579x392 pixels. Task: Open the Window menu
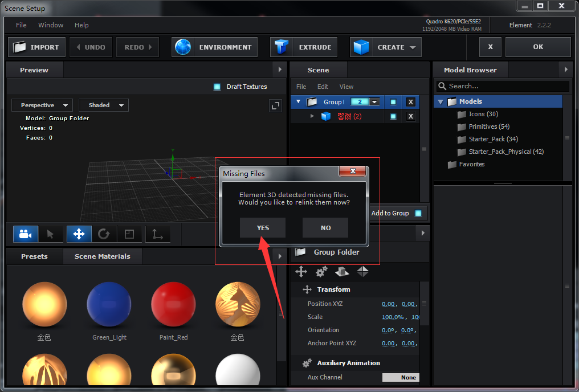pyautogui.click(x=51, y=25)
